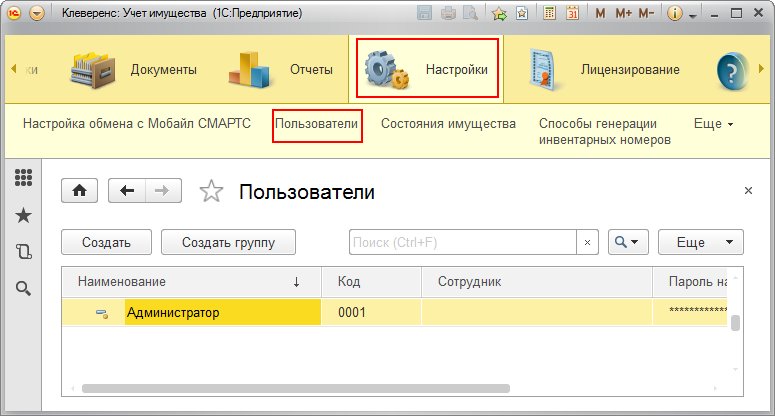This screenshot has height=416, width=775.
Task: Add Пользователи form to favorites star
Action: pyautogui.click(x=212, y=191)
